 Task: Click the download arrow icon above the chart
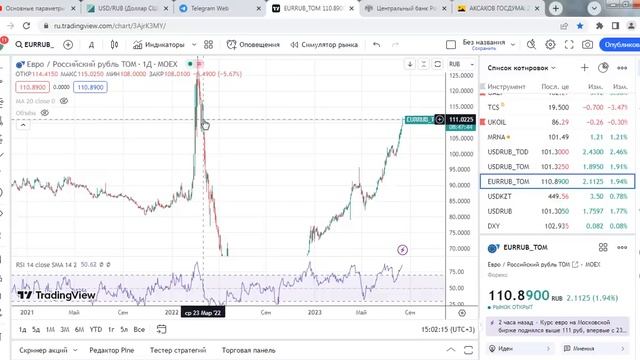[x=410, y=64]
